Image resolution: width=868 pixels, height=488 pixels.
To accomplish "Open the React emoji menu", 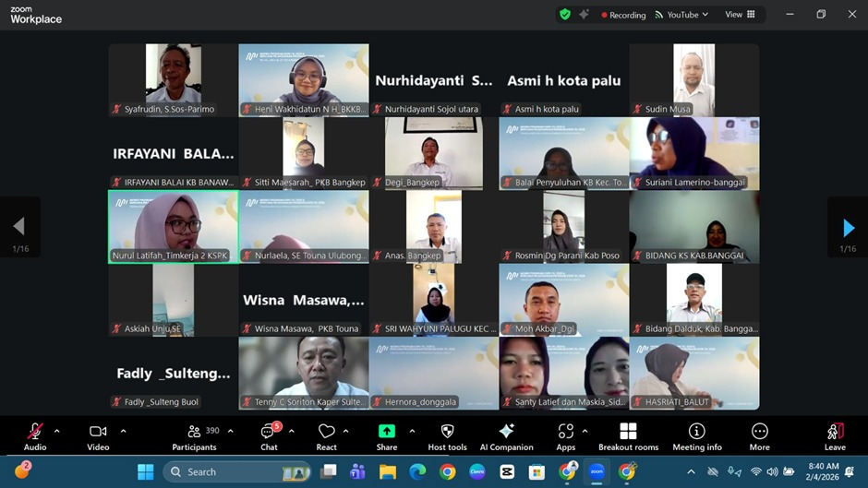I will point(326,436).
